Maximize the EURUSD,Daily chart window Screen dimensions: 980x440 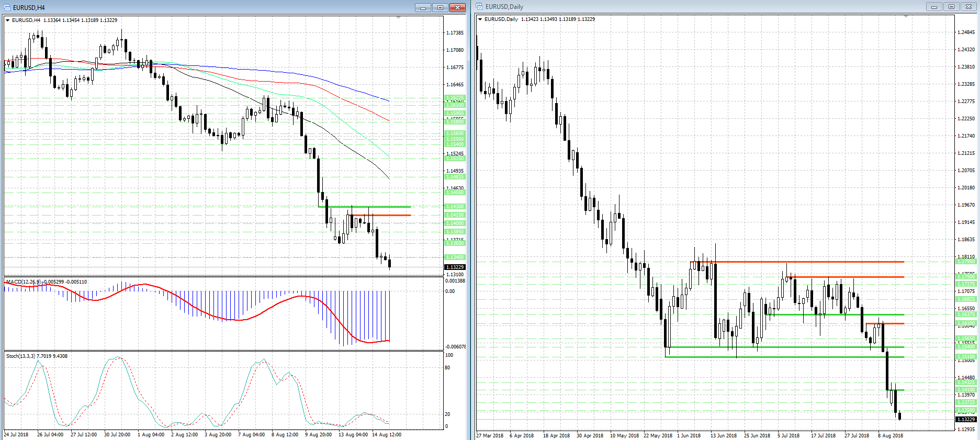pyautogui.click(x=951, y=7)
